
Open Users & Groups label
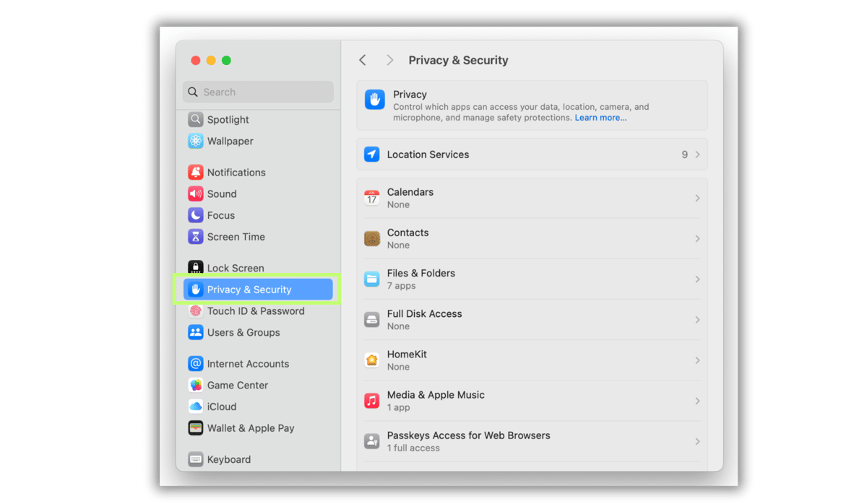(243, 333)
